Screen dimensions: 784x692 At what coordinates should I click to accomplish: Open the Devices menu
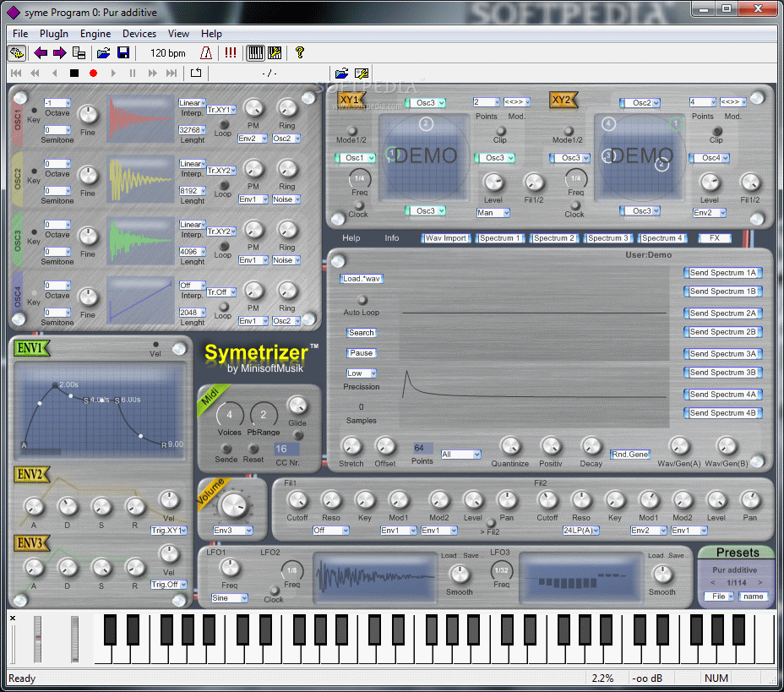coord(139,34)
